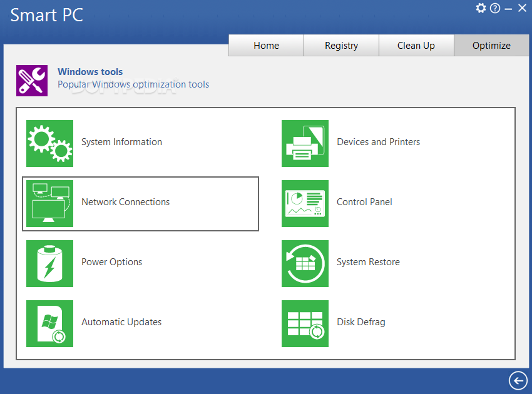Open settings with the gear icon
This screenshot has height=394, width=532.
[481, 8]
